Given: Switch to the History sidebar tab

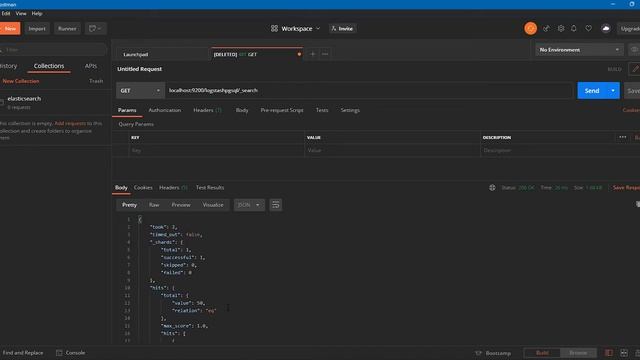Looking at the screenshot, I should coord(9,66).
